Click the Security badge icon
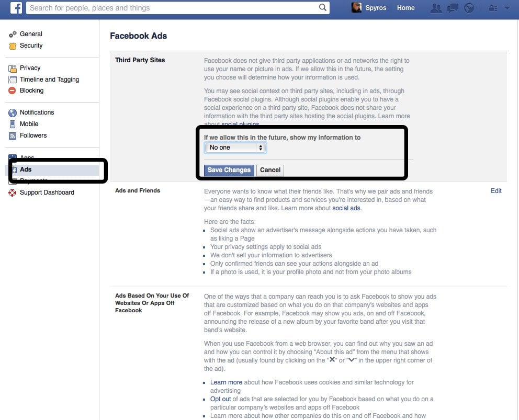 [x=13, y=46]
